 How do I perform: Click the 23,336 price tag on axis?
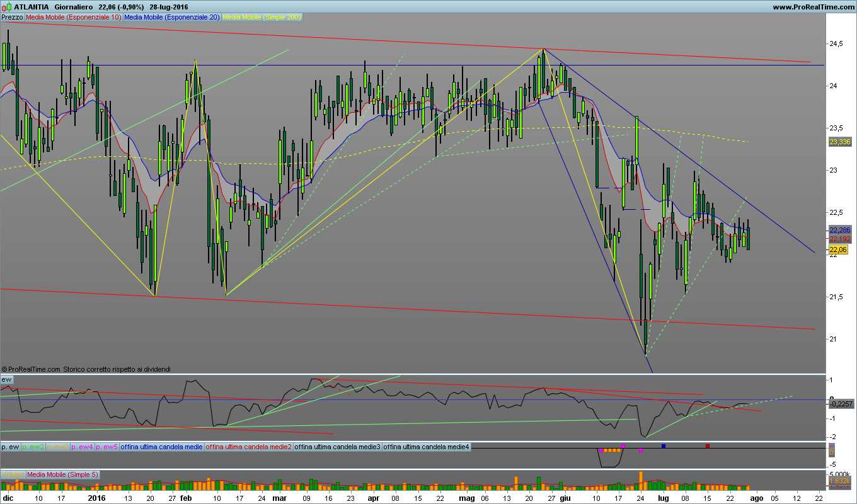coord(841,142)
